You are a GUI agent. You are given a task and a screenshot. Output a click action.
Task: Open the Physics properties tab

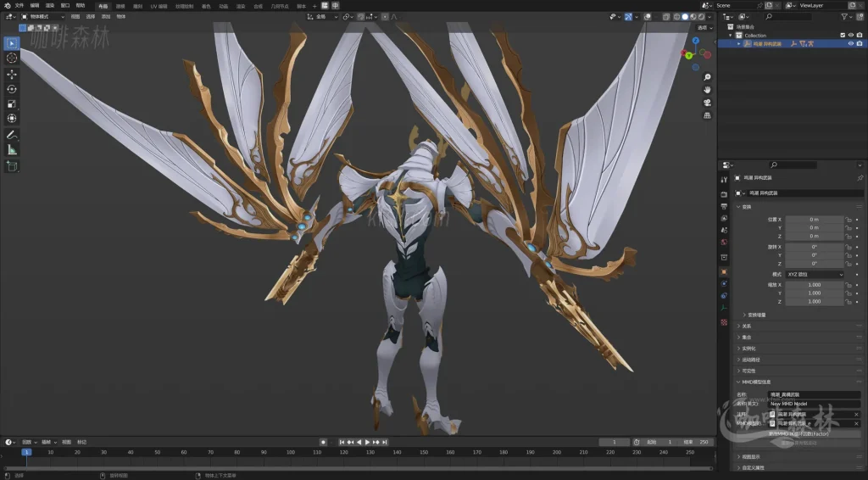724,283
